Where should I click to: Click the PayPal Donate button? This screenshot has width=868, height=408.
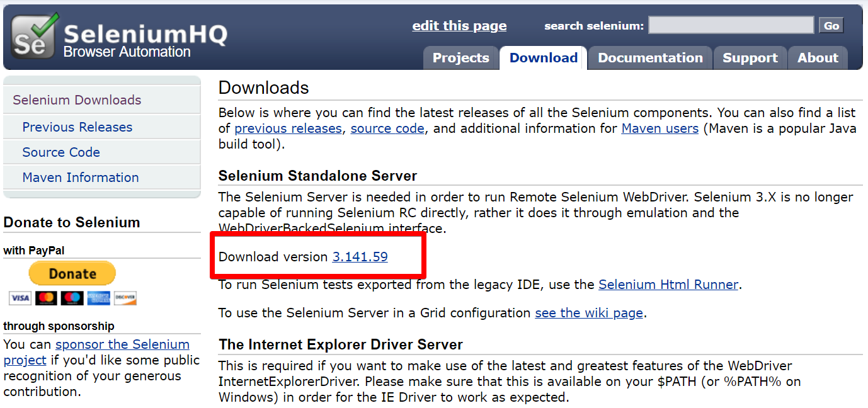click(x=72, y=273)
